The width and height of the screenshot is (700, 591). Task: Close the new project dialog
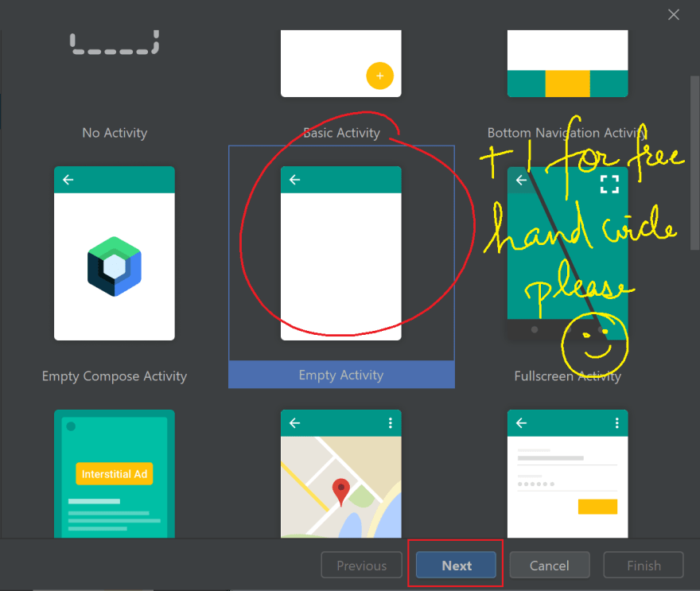[674, 15]
